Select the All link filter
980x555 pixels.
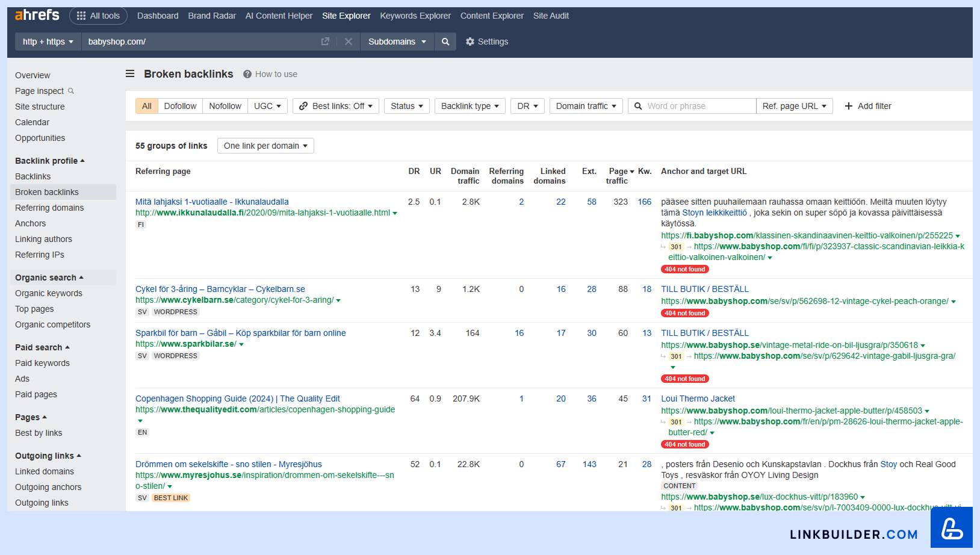pos(147,106)
